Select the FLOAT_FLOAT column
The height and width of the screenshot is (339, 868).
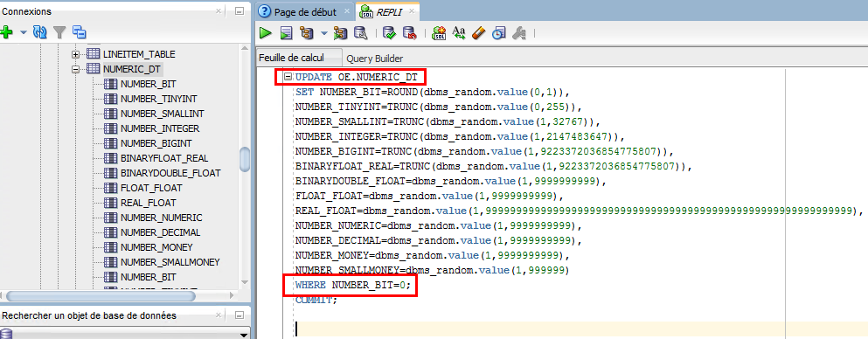[152, 188]
